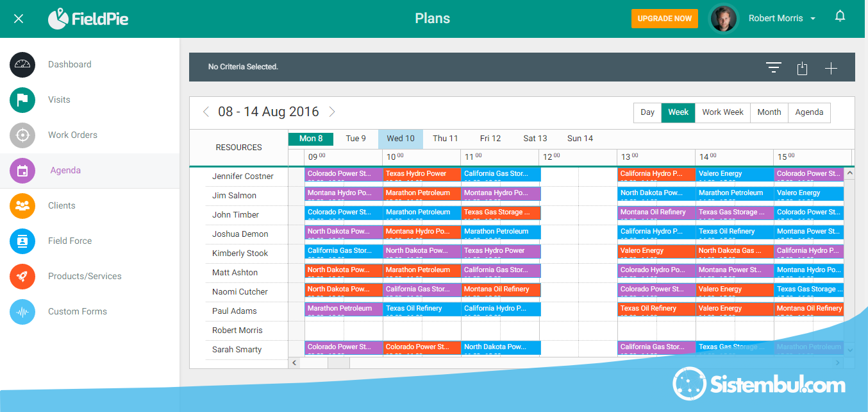The width and height of the screenshot is (868, 412).
Task: Click the horizontal scrollbar thumb
Action: tap(338, 363)
